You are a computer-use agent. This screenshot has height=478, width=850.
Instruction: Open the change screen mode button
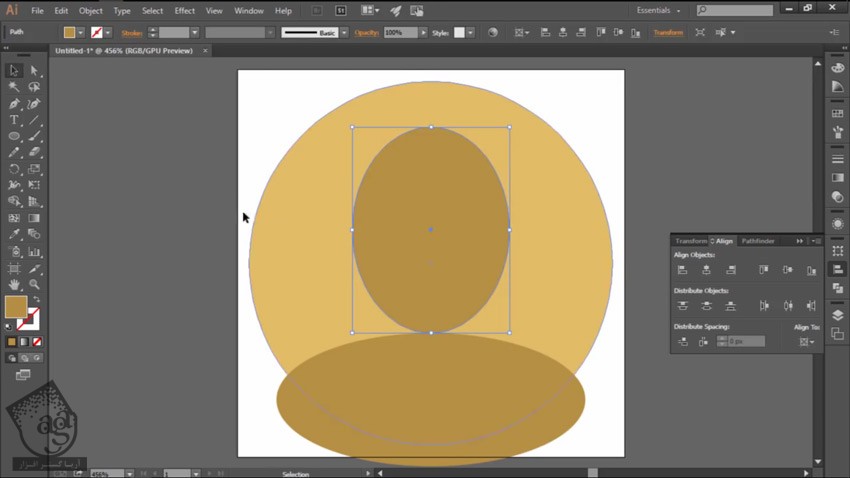click(x=23, y=374)
